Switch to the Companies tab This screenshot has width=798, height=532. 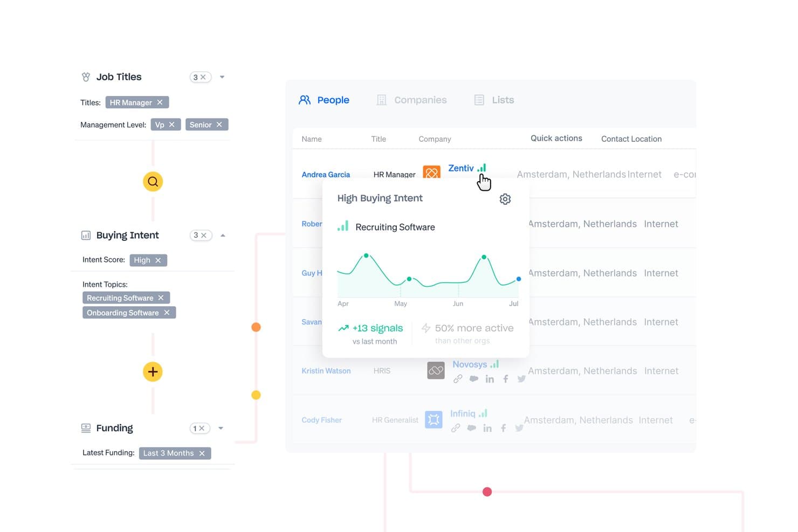click(412, 100)
